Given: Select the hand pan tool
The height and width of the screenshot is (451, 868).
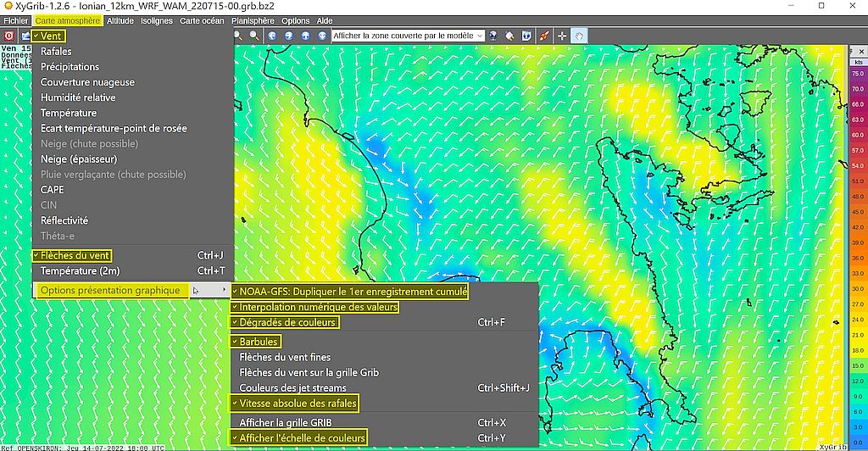Looking at the screenshot, I should [579, 36].
